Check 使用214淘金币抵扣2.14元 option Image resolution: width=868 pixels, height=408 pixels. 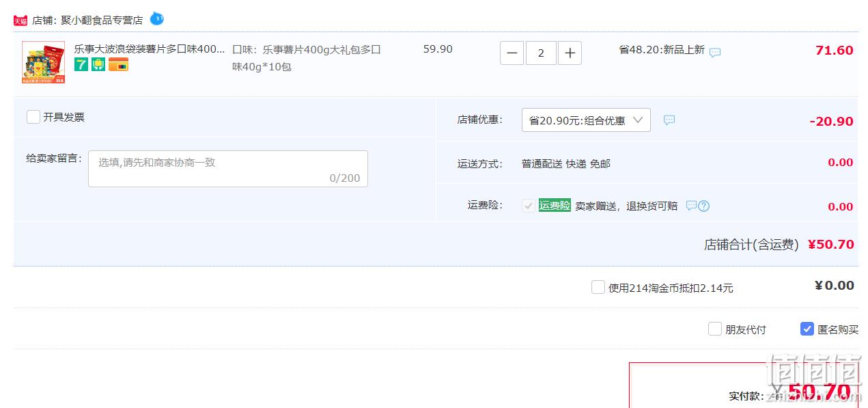tap(598, 287)
